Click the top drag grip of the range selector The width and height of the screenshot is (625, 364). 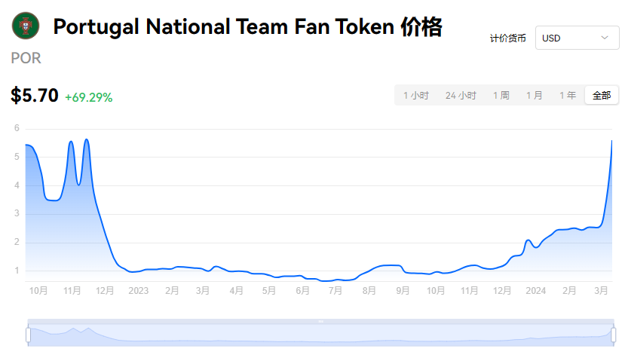(321, 321)
